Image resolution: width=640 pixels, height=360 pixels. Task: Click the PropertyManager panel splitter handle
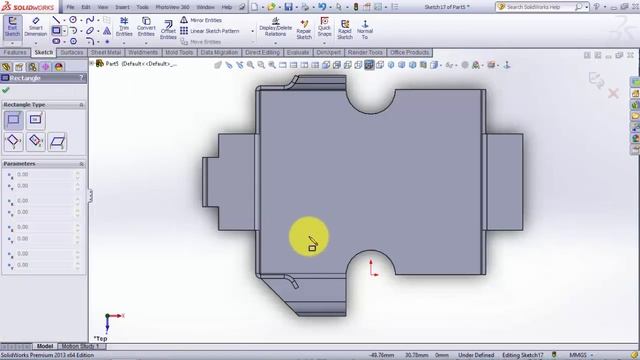coord(90,196)
